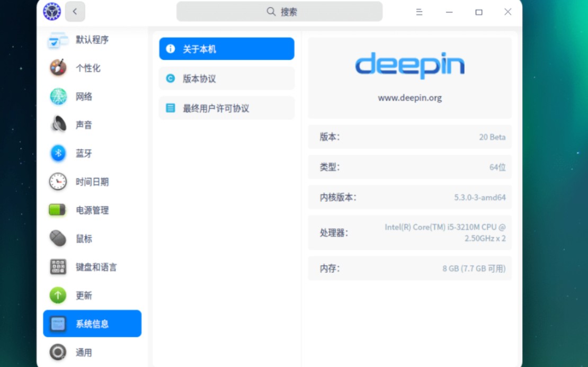This screenshot has width=588, height=367.
Task: Click the 内核版本: label
Action: pyautogui.click(x=338, y=197)
